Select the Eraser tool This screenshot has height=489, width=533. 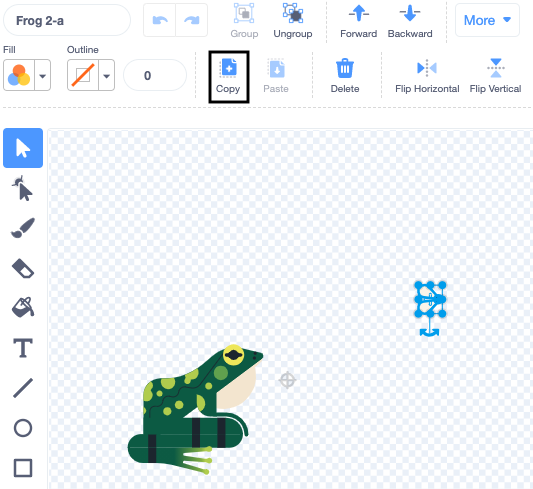point(23,268)
